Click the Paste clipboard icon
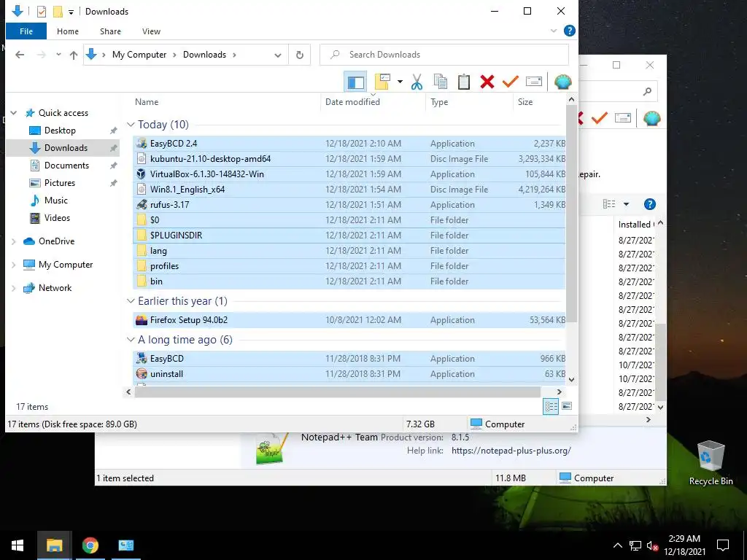 click(x=463, y=82)
